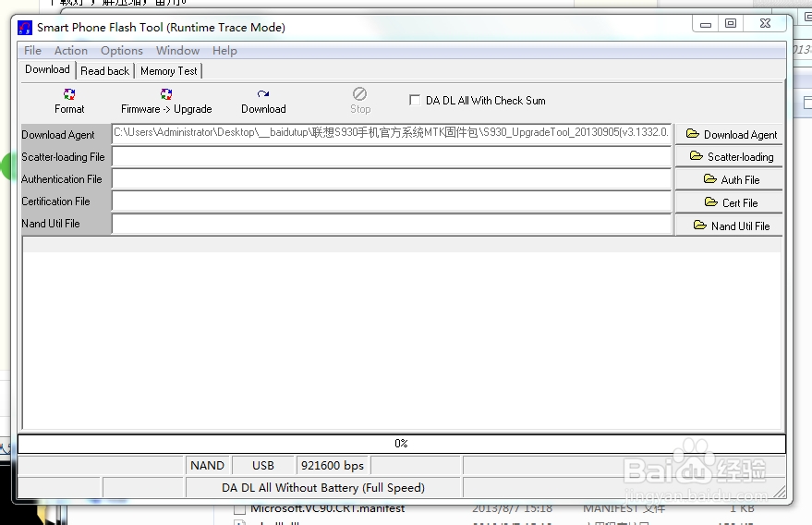Screen dimensions: 812x525
Task: Close the Smart Phone Flash Tool window
Action: point(766,23)
